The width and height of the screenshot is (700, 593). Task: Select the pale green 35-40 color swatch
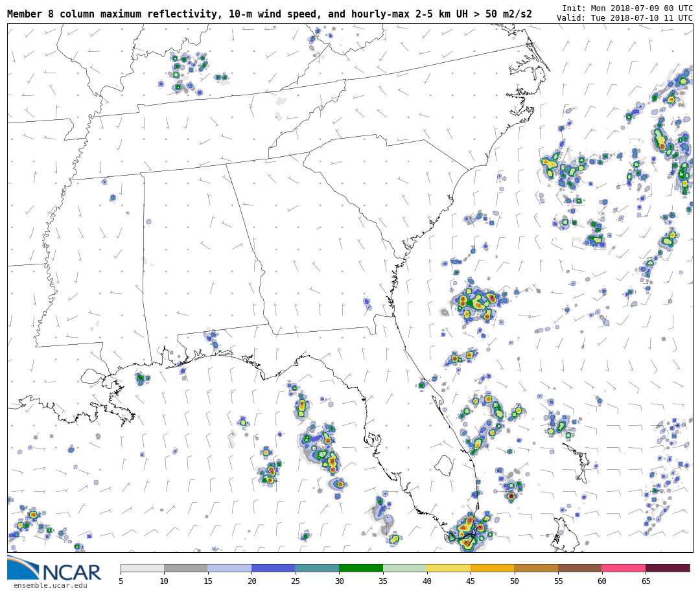point(405,568)
